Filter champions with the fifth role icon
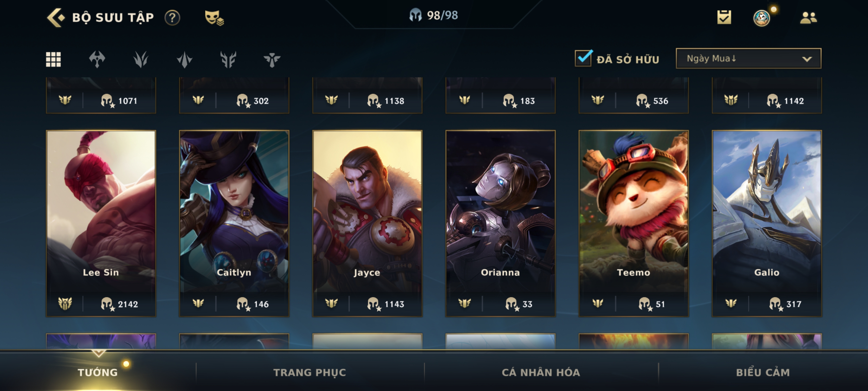This screenshot has height=391, width=868. click(x=272, y=59)
